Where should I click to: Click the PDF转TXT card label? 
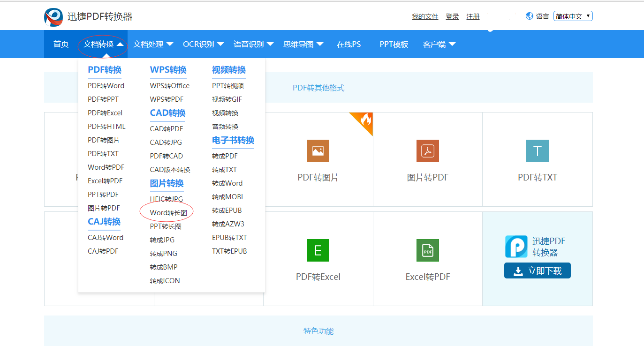coord(538,178)
